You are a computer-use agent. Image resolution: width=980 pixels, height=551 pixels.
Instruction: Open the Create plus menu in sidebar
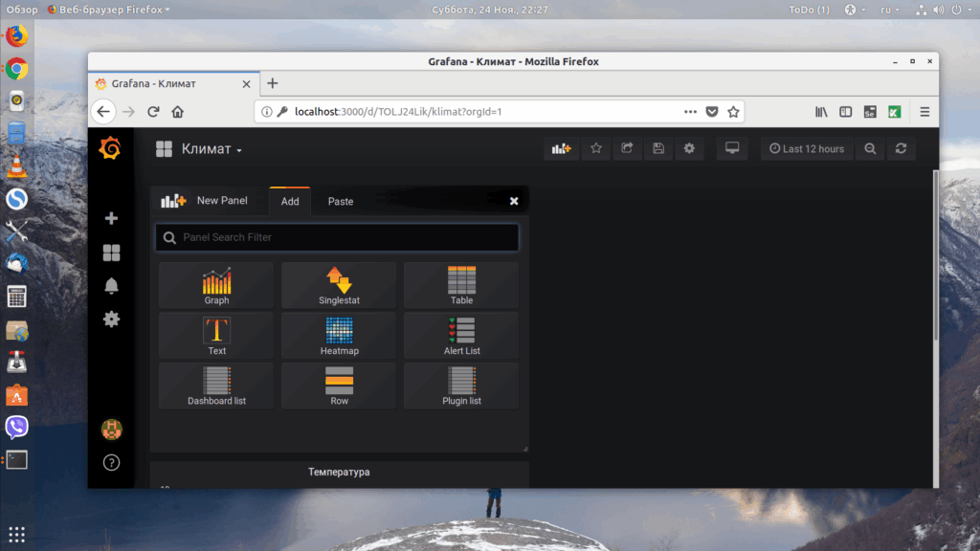coord(111,218)
